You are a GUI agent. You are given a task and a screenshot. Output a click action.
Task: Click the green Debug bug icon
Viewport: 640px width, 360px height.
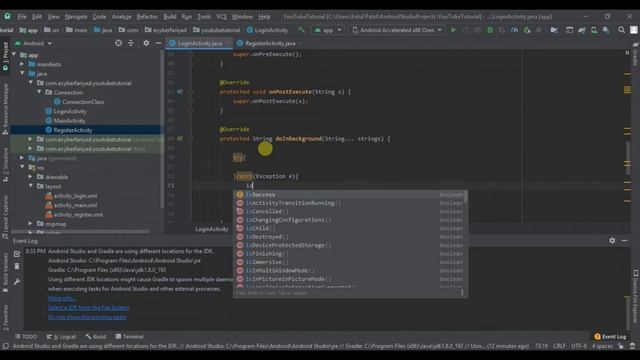click(490, 30)
